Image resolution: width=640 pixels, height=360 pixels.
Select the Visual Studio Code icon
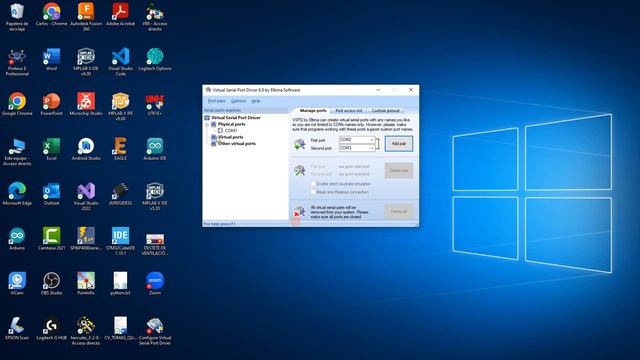coord(120,62)
